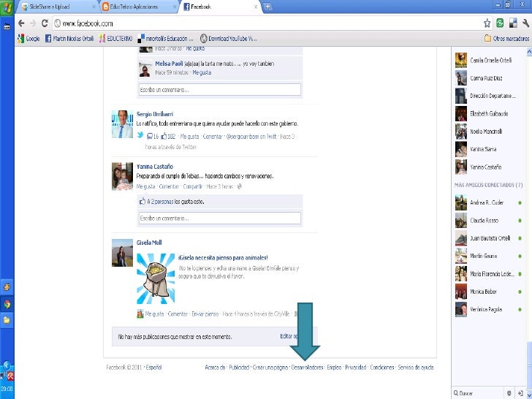
Task: Open chat with Claudia Rosso
Action: click(x=488, y=220)
